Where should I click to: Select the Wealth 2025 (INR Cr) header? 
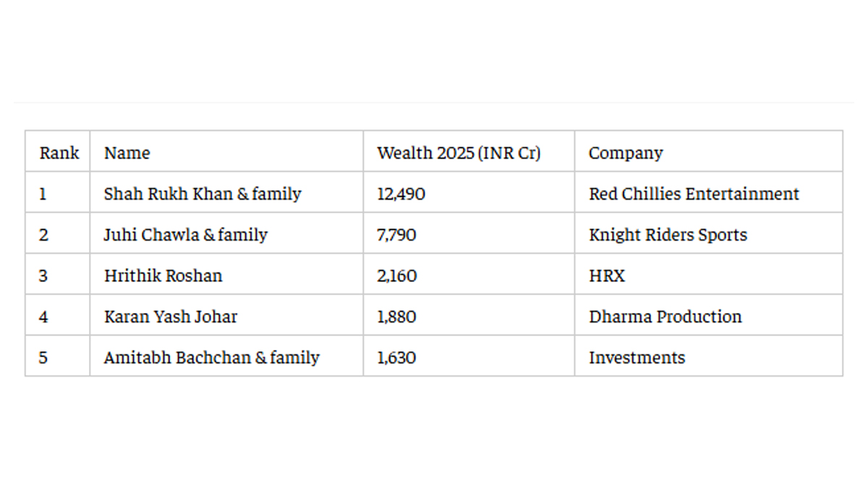click(x=459, y=153)
